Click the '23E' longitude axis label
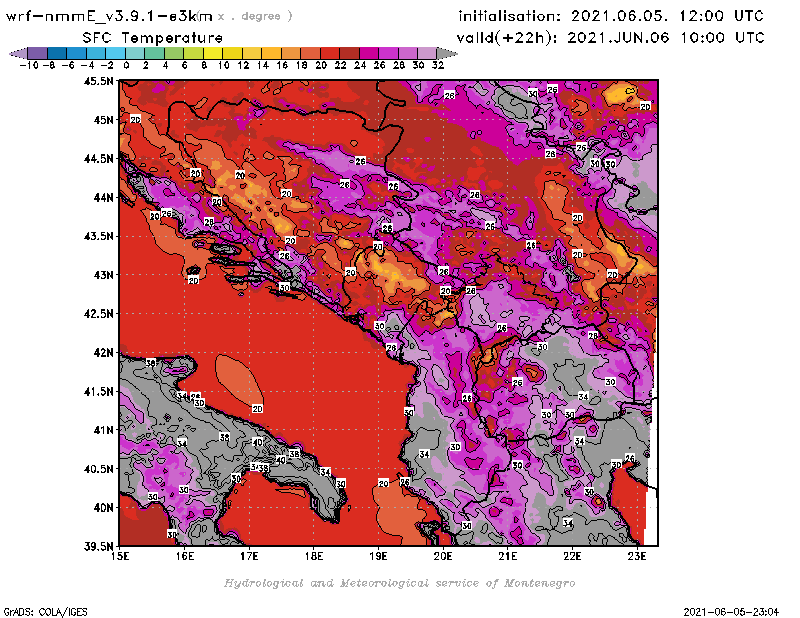This screenshot has height=618, width=800. click(637, 556)
